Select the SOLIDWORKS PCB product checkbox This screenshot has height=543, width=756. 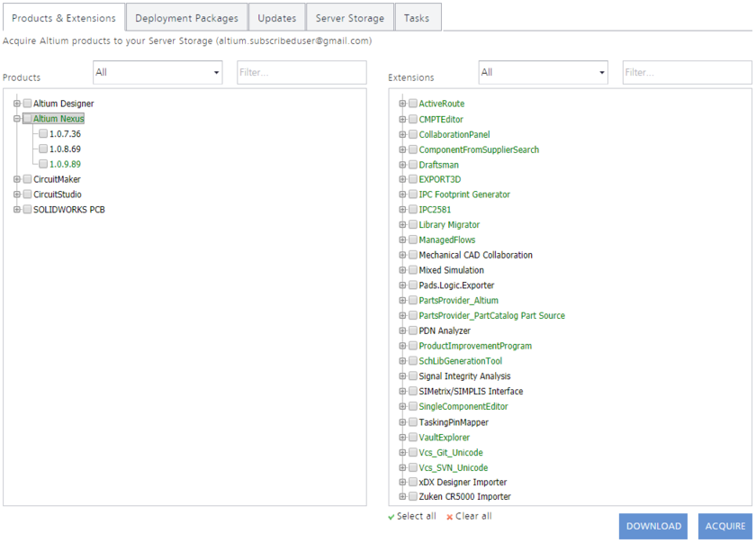tap(27, 209)
